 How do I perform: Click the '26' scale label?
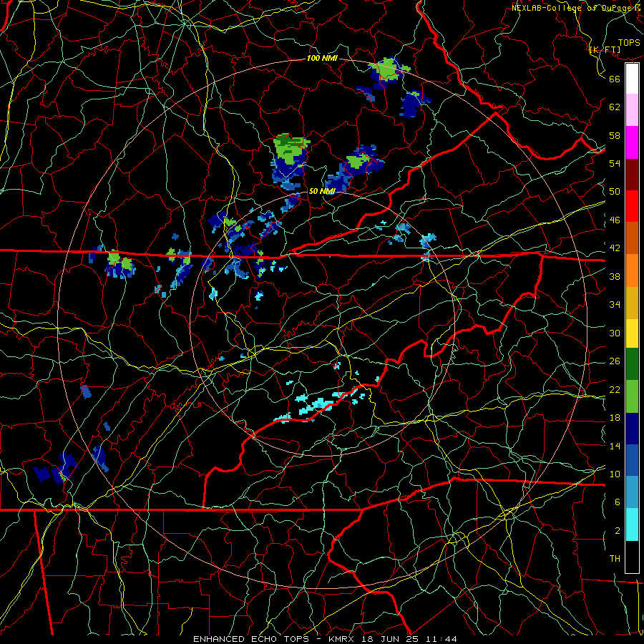tap(615, 361)
